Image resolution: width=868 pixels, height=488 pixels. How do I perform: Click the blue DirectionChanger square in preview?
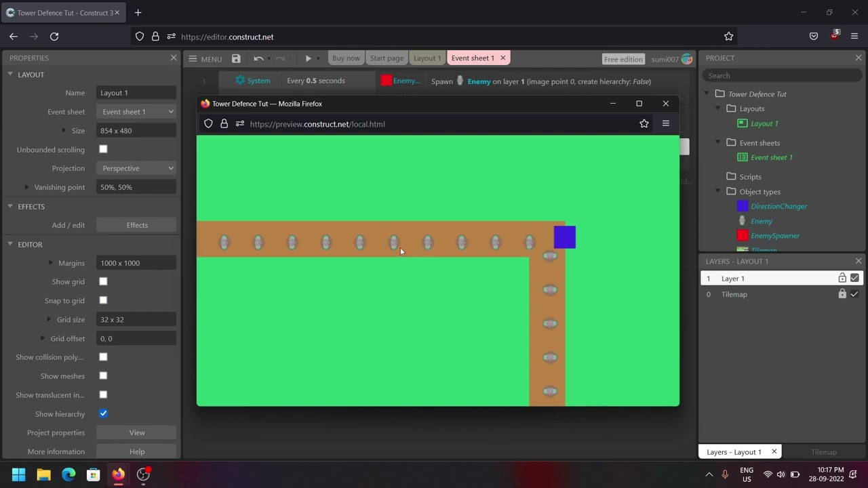[565, 237]
